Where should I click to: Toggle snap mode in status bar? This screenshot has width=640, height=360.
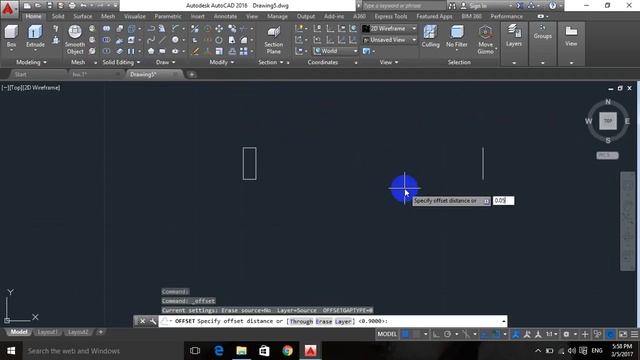pyautogui.click(x=416, y=334)
